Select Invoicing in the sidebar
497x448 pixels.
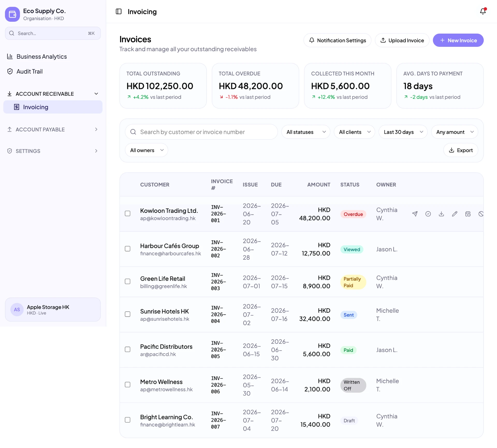pos(53,107)
